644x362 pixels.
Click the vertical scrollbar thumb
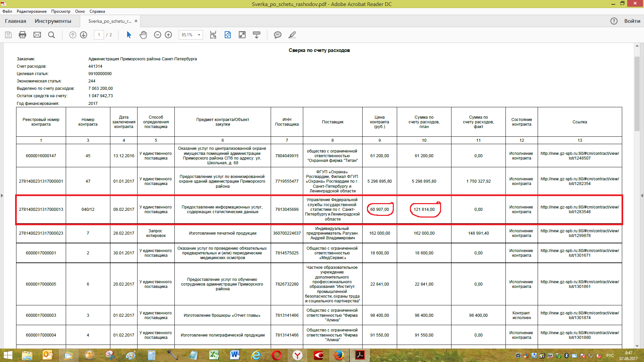click(x=637, y=94)
